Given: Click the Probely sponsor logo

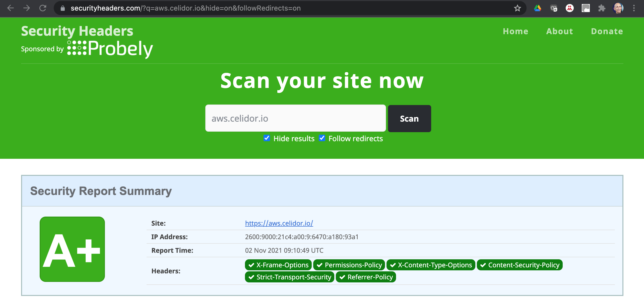Looking at the screenshot, I should point(110,48).
